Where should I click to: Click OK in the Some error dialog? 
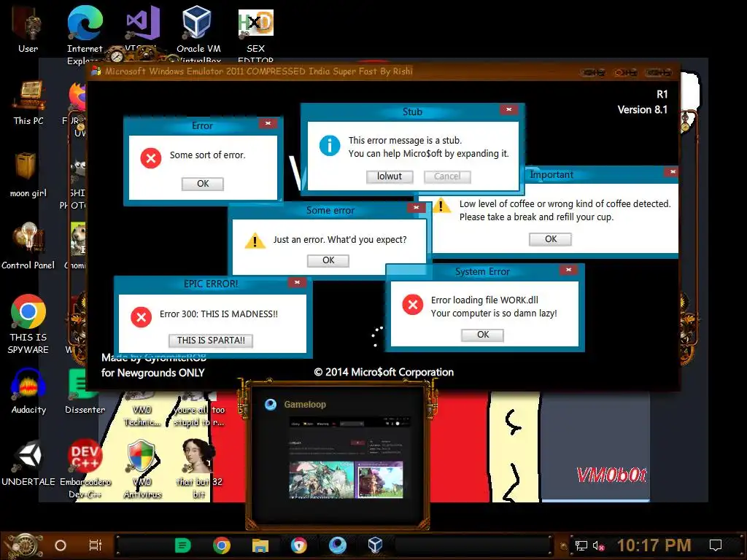click(x=328, y=260)
